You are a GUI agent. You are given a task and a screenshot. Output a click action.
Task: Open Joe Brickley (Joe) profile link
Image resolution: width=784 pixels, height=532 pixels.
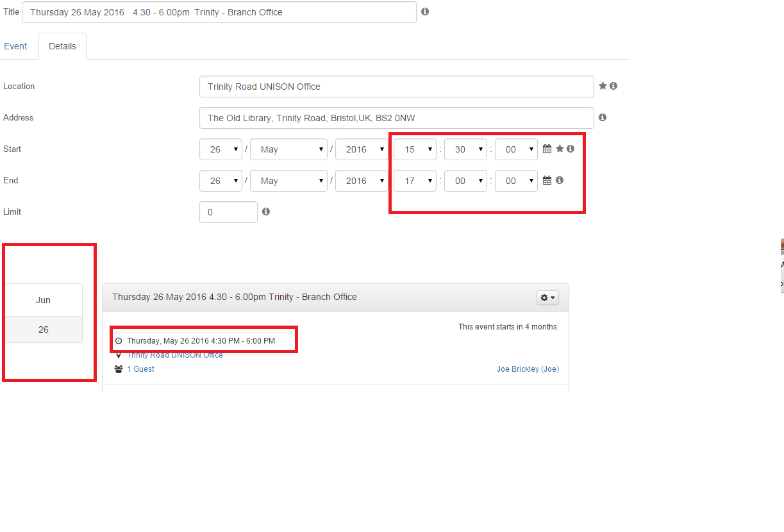click(x=528, y=369)
